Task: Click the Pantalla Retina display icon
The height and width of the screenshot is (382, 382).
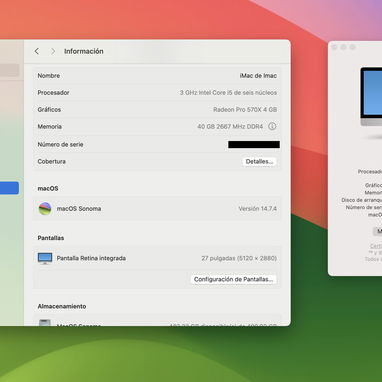Action: (x=45, y=258)
